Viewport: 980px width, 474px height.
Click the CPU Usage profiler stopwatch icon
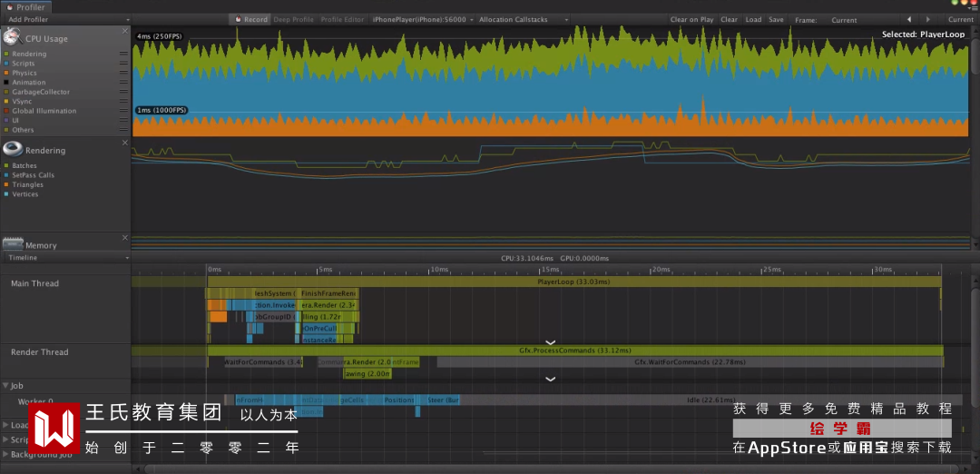click(12, 37)
